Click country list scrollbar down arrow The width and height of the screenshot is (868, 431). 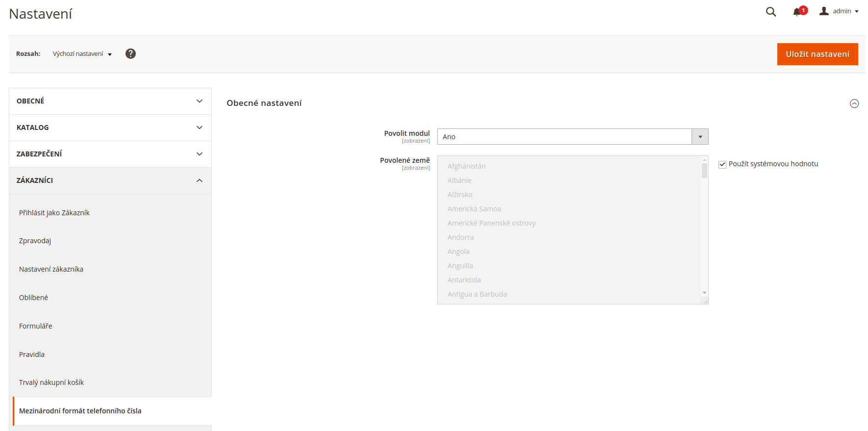(704, 293)
